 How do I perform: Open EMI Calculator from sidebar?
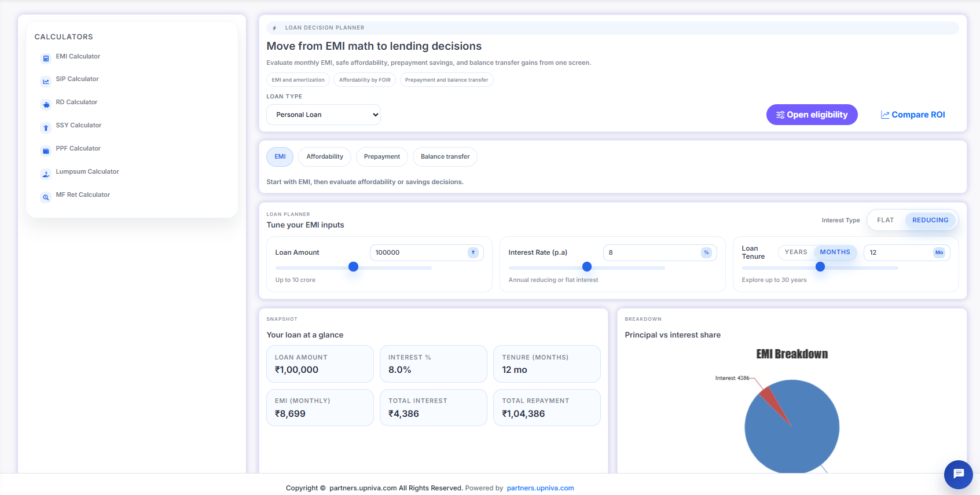tap(78, 57)
